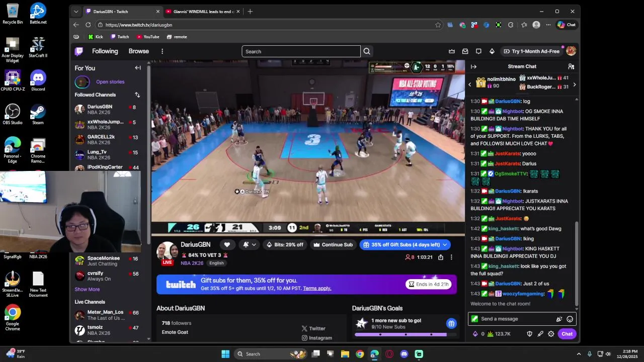This screenshot has width=644, height=362.
Task: Click Show More under followed channels
Action: coord(87,289)
